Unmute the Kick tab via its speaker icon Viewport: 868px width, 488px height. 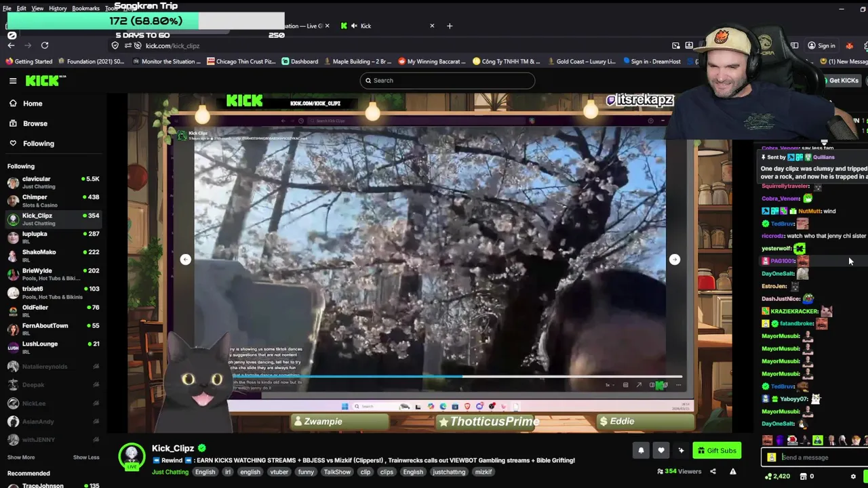[353, 26]
